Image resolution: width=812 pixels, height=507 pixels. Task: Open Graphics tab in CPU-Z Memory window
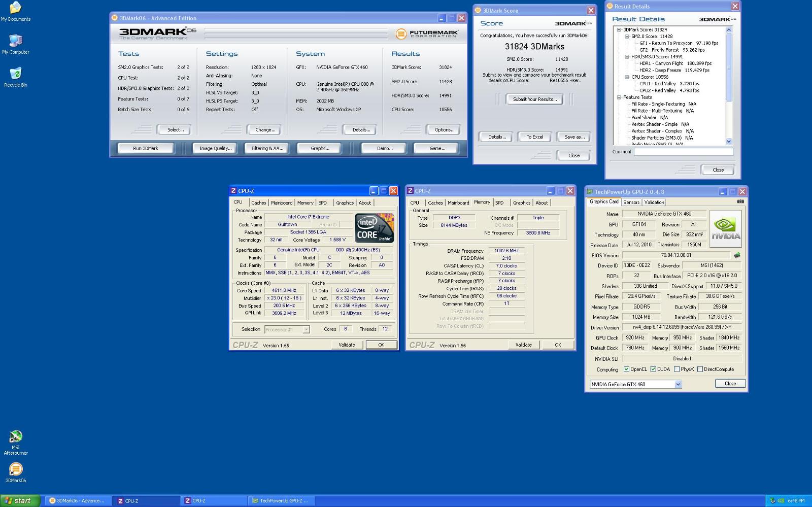(x=521, y=202)
